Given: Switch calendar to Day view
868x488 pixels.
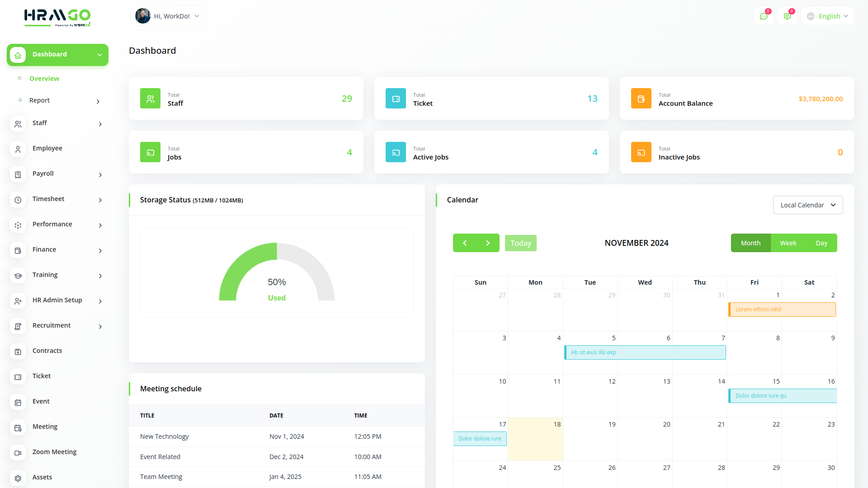Looking at the screenshot, I should point(821,243).
